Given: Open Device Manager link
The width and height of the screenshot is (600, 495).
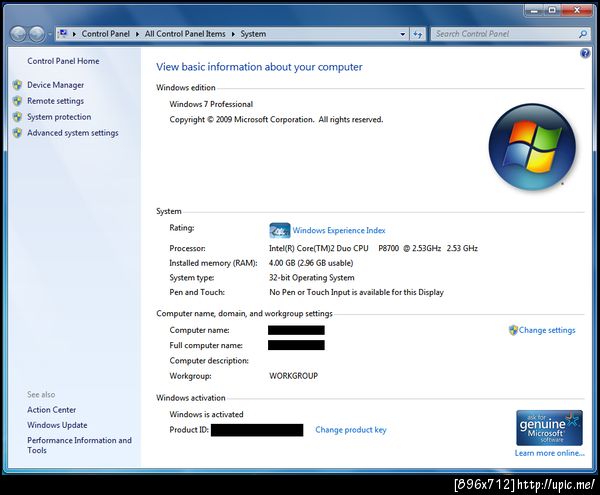Looking at the screenshot, I should (55, 85).
